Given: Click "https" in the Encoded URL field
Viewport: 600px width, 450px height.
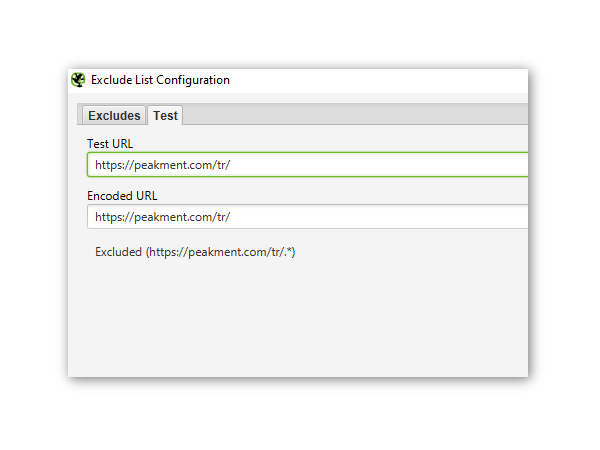Looking at the screenshot, I should (110, 217).
